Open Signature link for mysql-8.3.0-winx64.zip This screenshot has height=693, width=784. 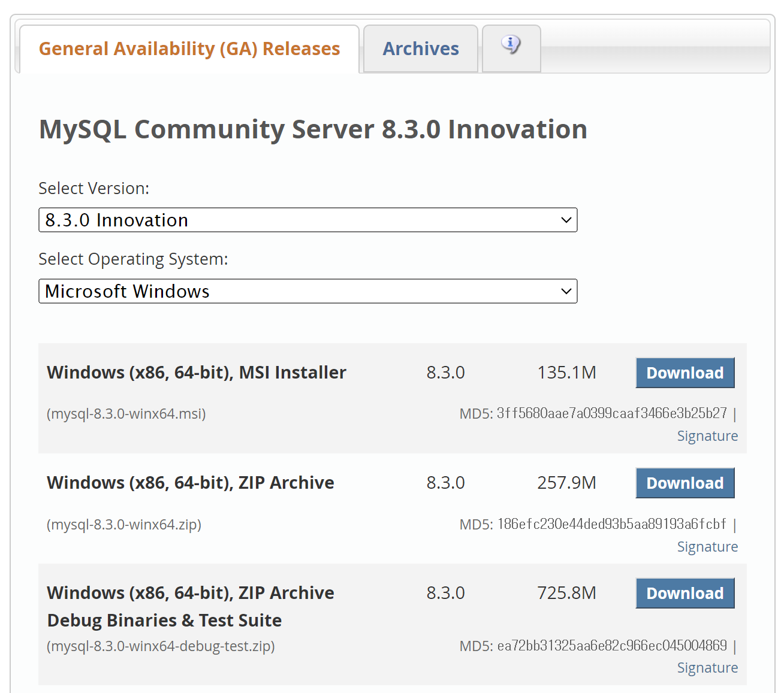[x=707, y=547]
